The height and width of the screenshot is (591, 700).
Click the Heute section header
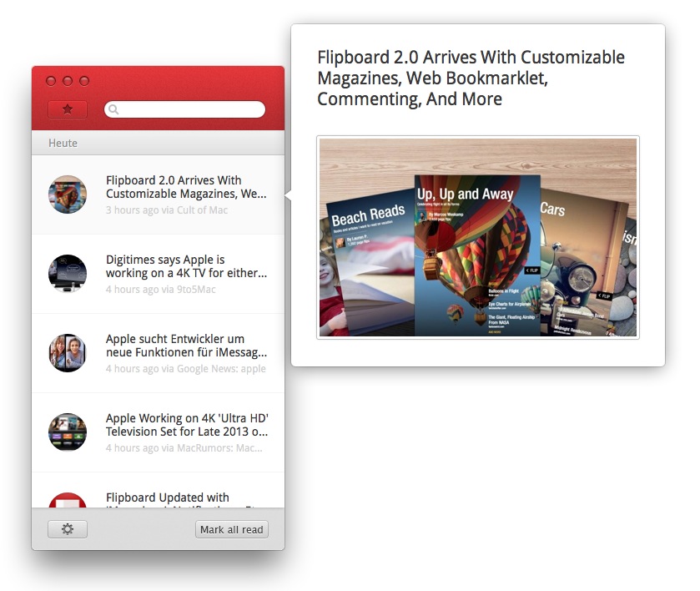point(63,143)
